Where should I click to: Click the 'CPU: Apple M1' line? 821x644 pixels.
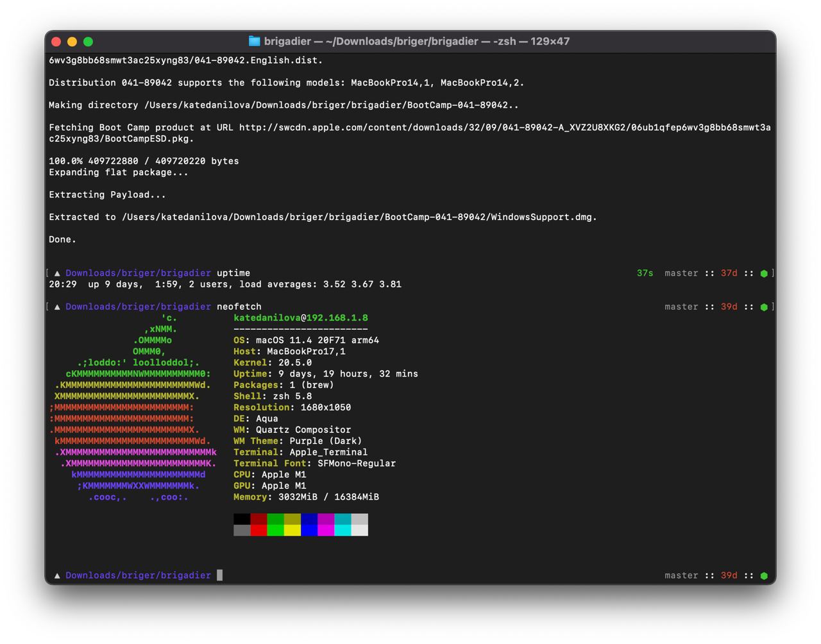pyautogui.click(x=270, y=475)
